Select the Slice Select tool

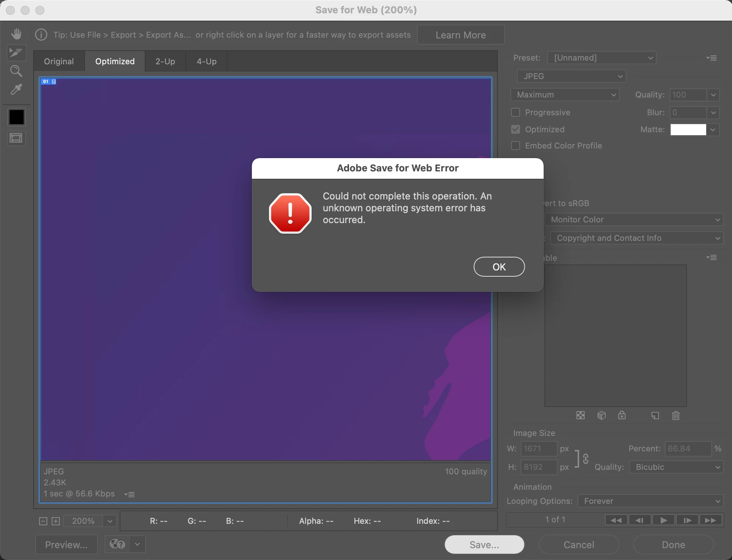[16, 52]
